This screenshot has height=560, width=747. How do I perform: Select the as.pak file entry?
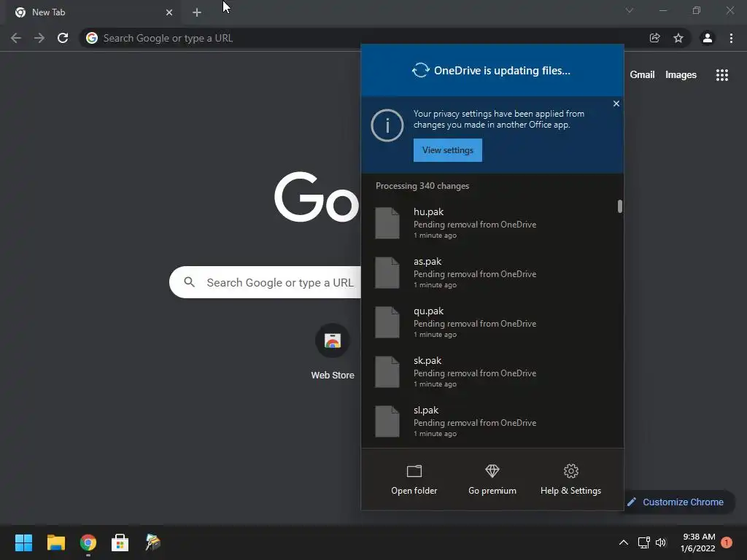pyautogui.click(x=489, y=273)
